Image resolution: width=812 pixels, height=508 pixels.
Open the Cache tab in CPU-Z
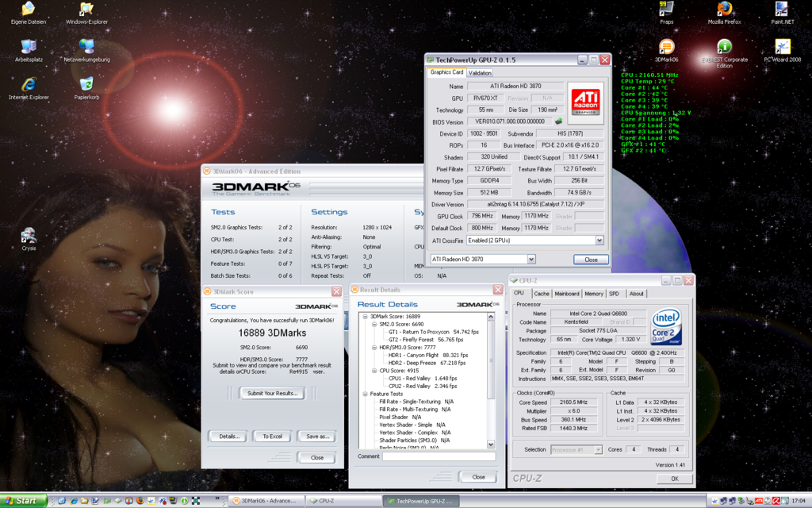tap(541, 294)
